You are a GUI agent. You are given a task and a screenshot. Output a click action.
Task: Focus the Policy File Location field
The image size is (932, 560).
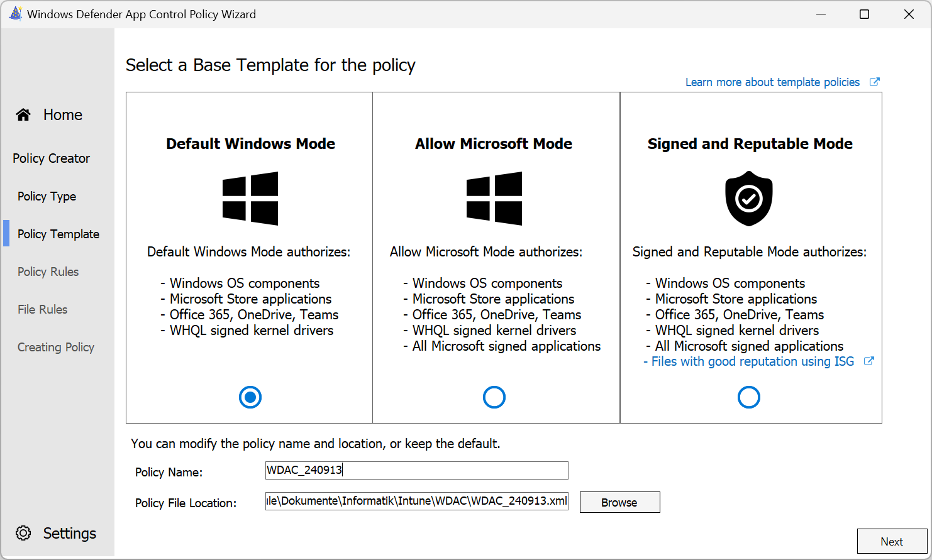[416, 501]
